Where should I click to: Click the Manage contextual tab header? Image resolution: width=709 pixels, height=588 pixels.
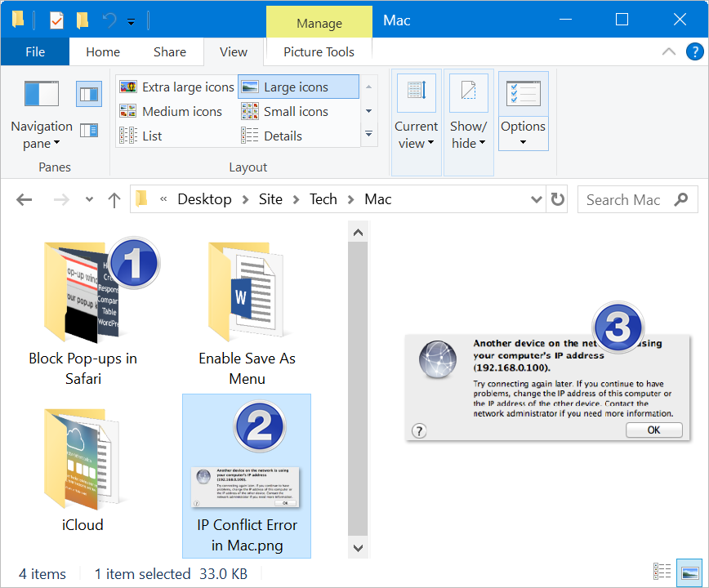[x=319, y=23]
